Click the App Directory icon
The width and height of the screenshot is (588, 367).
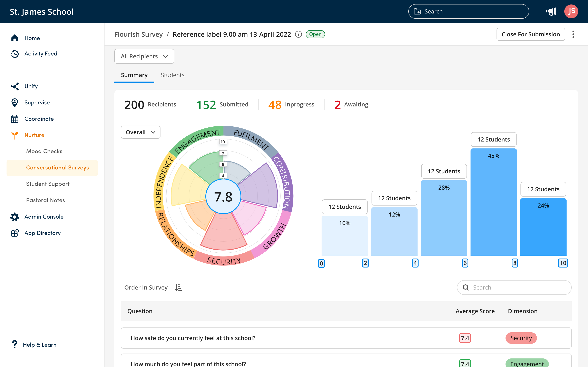[x=14, y=233]
